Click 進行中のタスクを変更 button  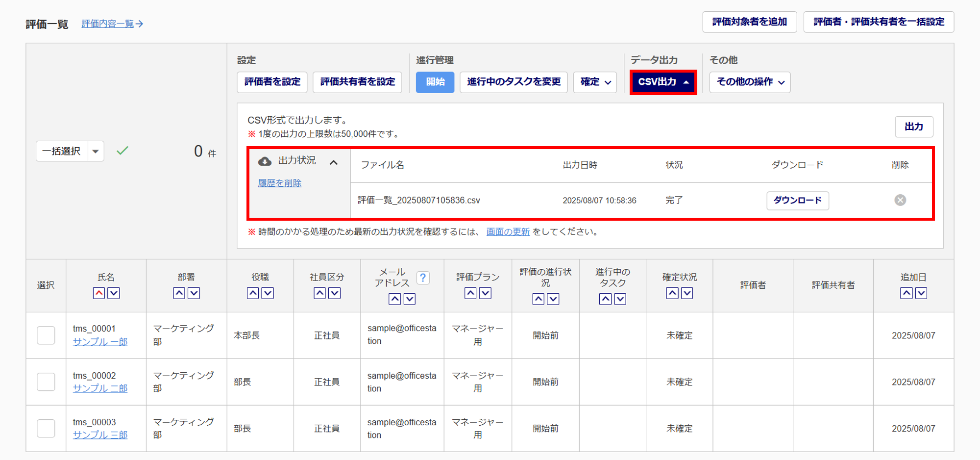click(514, 82)
